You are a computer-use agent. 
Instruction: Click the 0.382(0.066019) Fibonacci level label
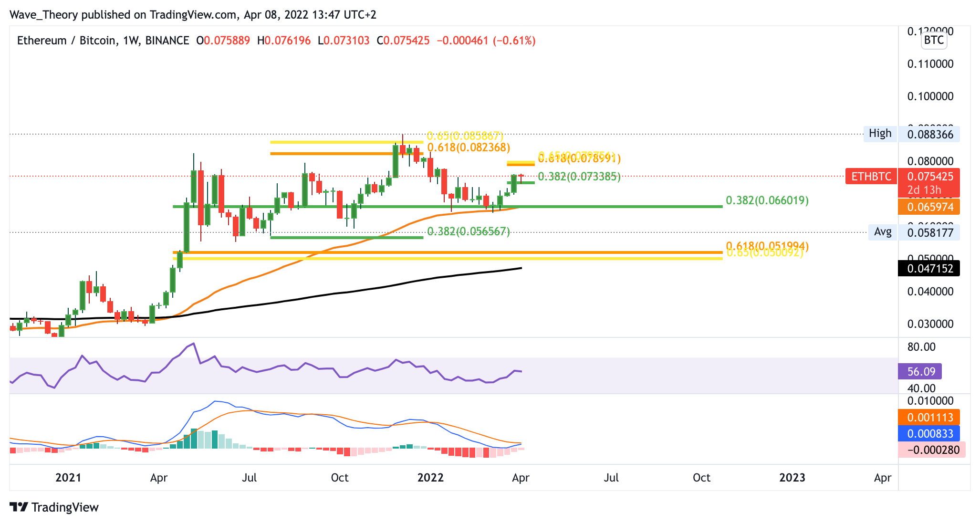click(767, 200)
